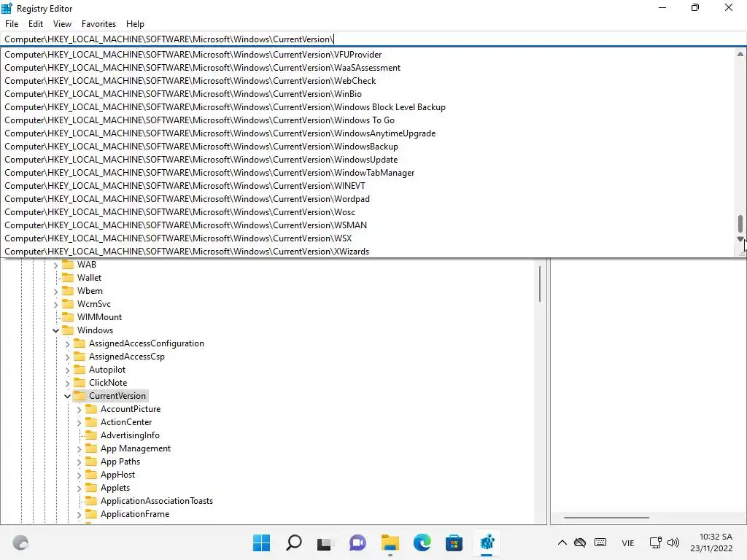Viewport: 747px width, 560px height.
Task: Show hidden system tray icons
Action: 562,542
